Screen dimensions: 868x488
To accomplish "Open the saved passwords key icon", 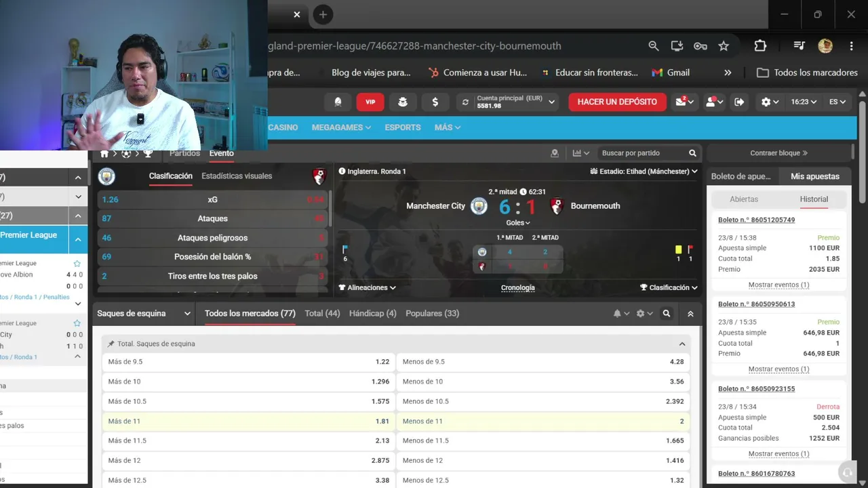I will point(701,46).
